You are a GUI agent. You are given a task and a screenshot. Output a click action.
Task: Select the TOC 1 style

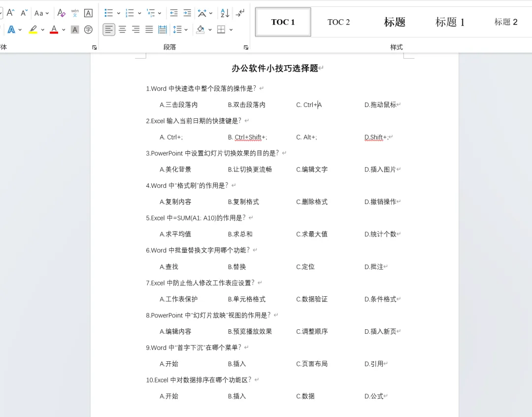[x=283, y=22]
